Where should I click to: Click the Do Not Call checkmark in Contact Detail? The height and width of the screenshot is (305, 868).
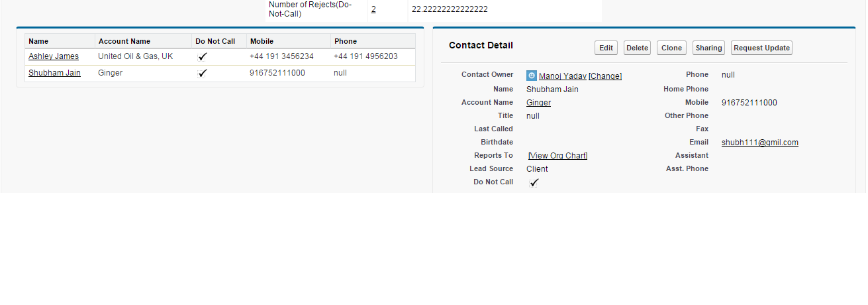534,182
